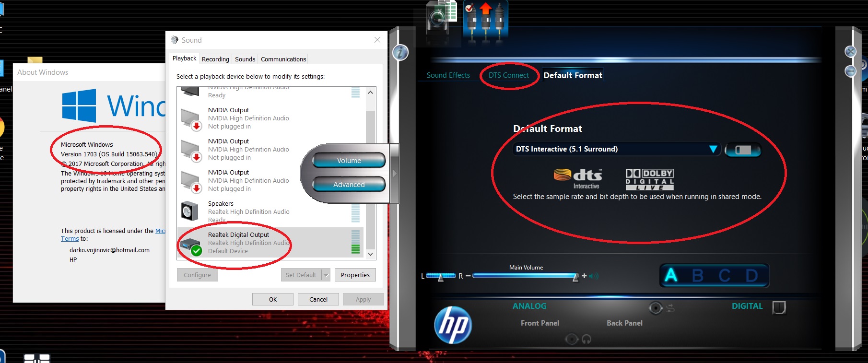Click Cancel in the Sound dialog
The image size is (868, 363).
318,299
